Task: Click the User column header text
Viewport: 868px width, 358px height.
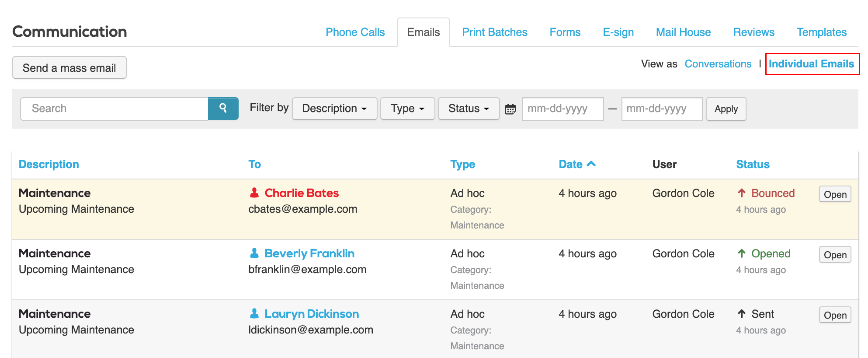Action: (664, 164)
